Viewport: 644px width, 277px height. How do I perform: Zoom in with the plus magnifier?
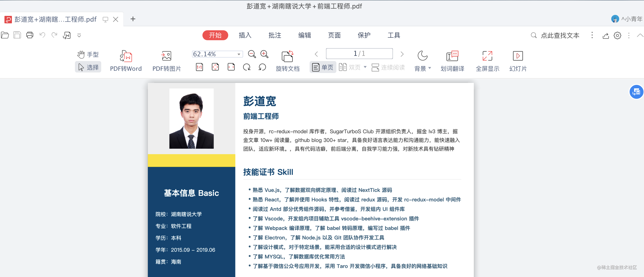tap(264, 54)
